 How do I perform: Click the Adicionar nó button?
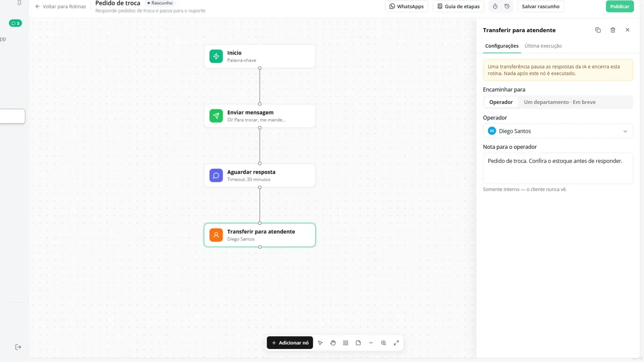(x=290, y=343)
